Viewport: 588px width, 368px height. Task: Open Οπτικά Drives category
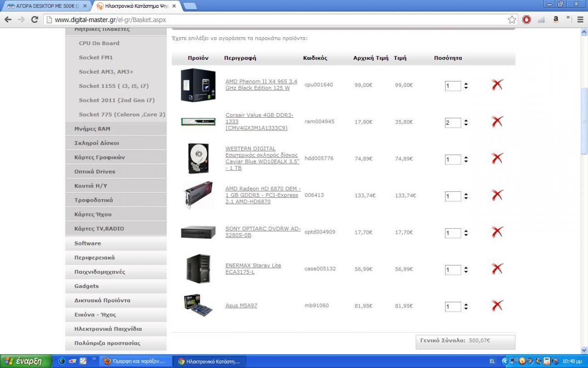tap(116, 171)
